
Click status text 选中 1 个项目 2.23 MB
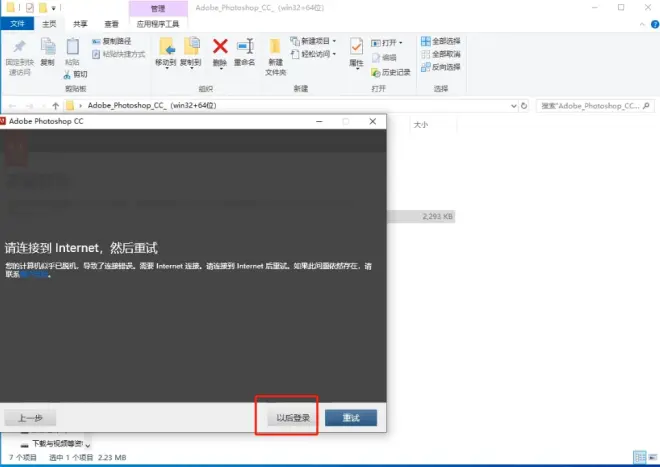click(88, 457)
